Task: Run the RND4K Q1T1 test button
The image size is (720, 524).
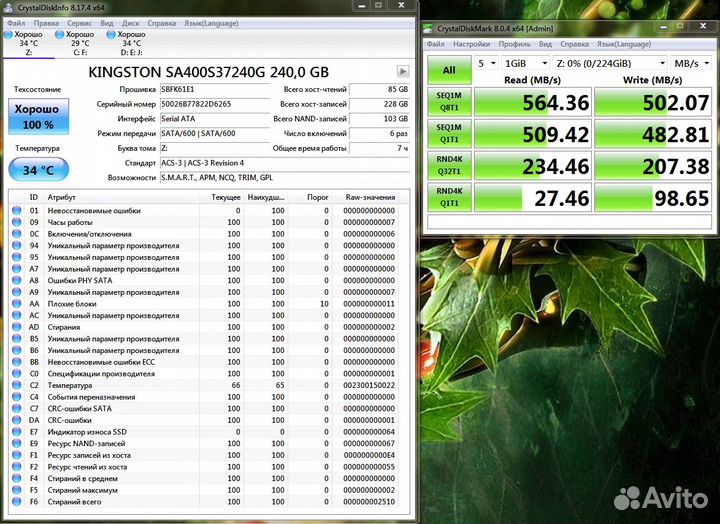Action: (x=449, y=197)
